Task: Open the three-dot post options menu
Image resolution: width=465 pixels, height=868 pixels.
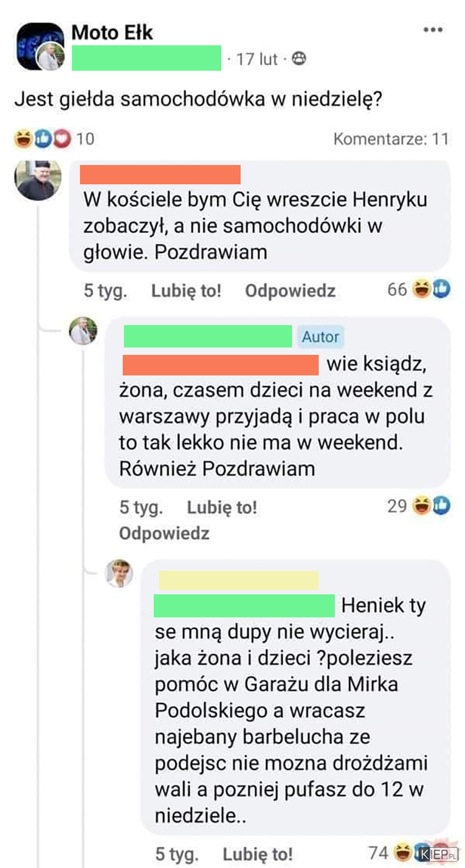Action: tap(433, 30)
